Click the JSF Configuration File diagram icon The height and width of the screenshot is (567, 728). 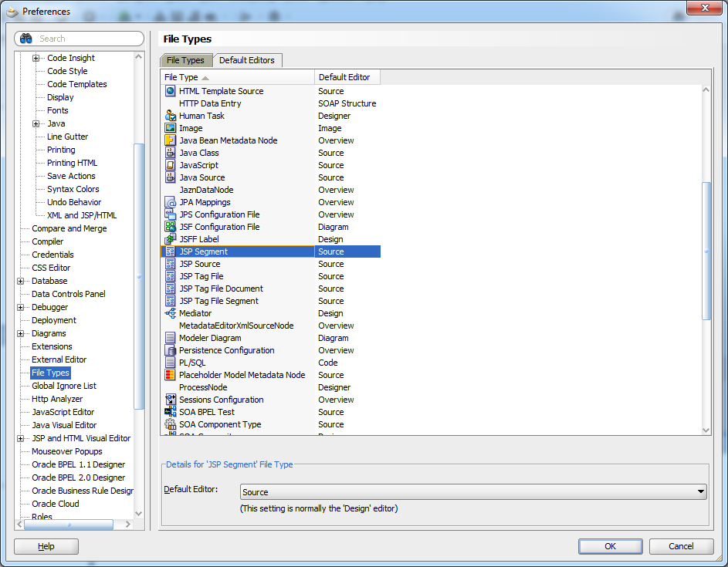pos(169,227)
